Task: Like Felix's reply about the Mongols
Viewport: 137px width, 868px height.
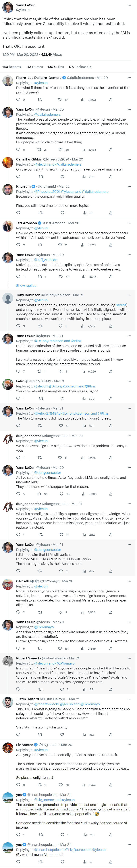Action: [x=62, y=399]
